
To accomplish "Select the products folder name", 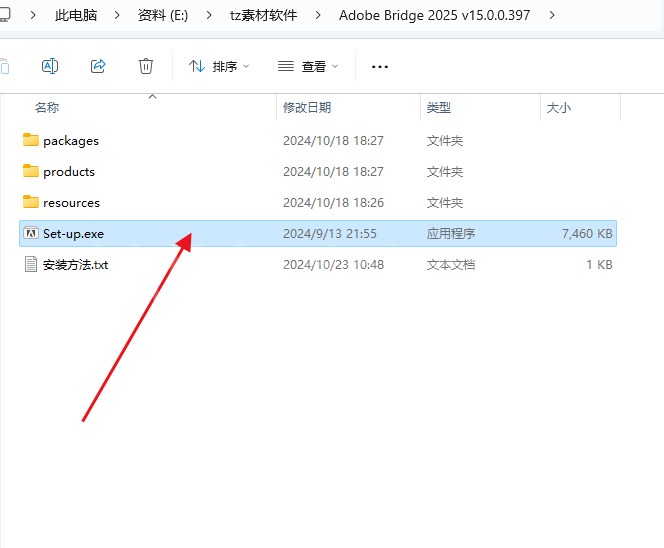I will click(69, 172).
